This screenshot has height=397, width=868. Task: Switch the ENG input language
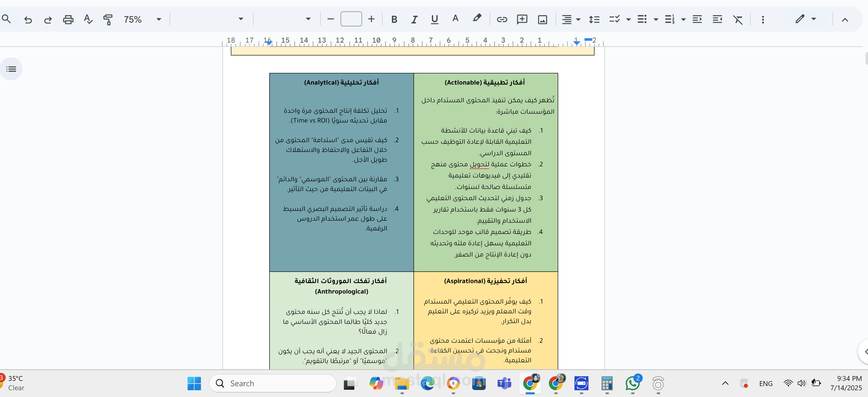tap(766, 383)
